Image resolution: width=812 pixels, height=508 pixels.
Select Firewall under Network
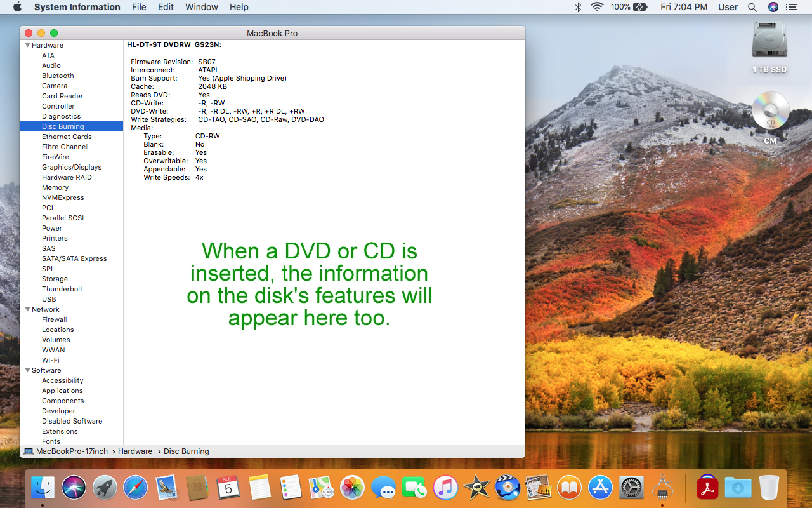tap(54, 319)
